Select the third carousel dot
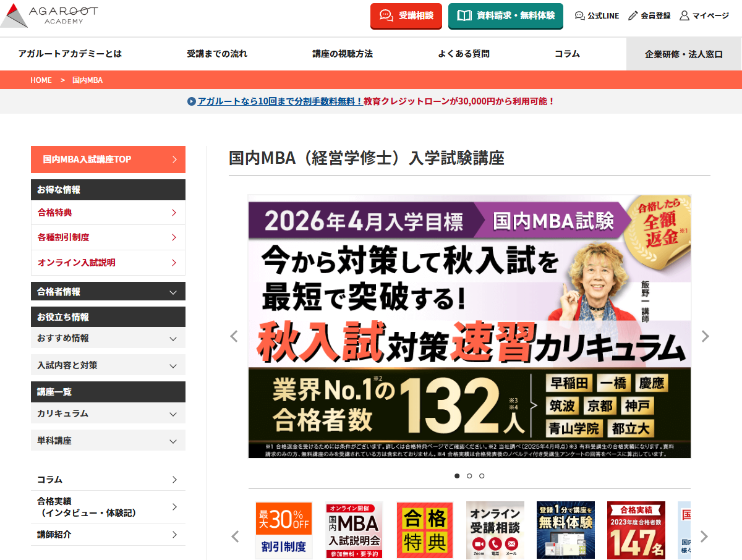This screenshot has height=560, width=742. tap(482, 476)
